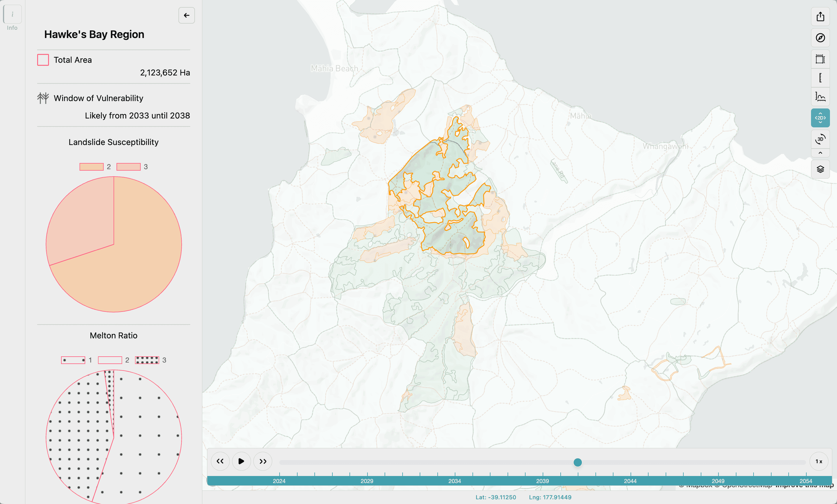Screen dimensions: 837x504
Task: Click the timeline slider handle
Action: coord(577,462)
